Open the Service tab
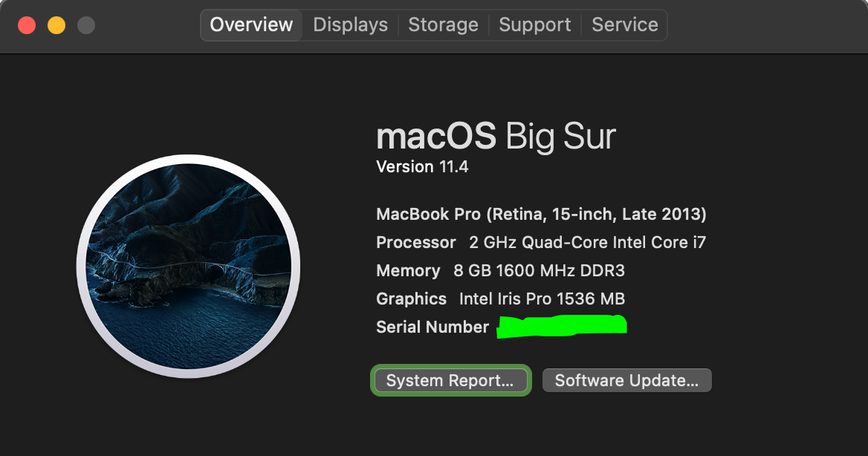This screenshot has width=868, height=456. tap(624, 25)
